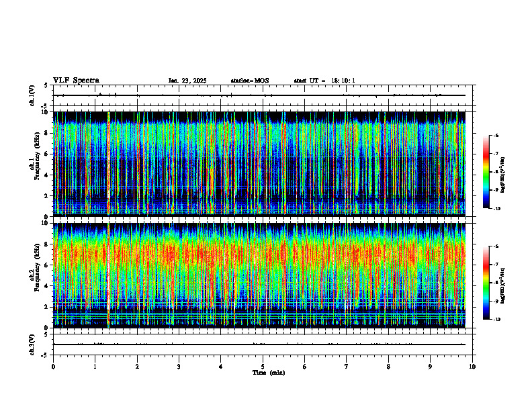Click the ch.2 frequency axis "6" tick label

pyautogui.click(x=47, y=265)
